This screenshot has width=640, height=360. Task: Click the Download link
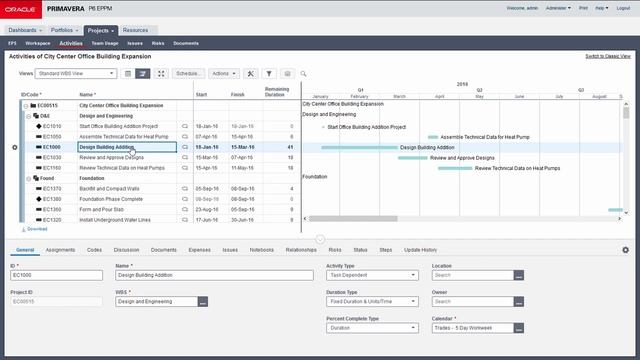[35, 229]
